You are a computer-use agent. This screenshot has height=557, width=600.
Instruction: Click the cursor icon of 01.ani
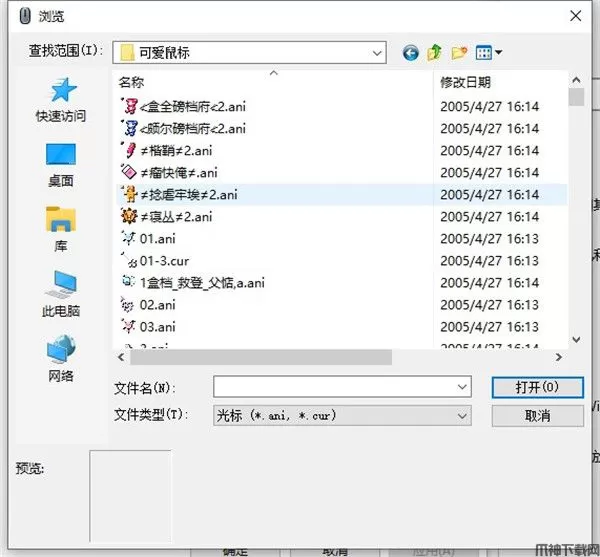click(128, 238)
